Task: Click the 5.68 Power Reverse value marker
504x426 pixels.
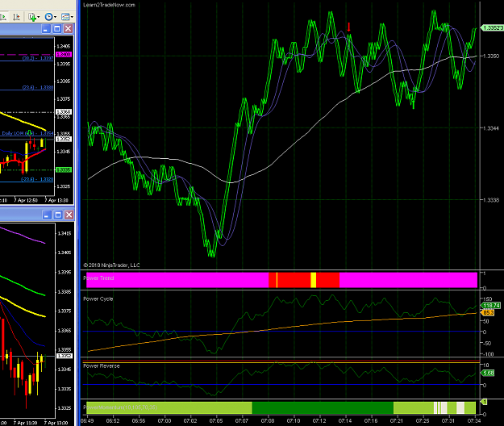Action: click(x=488, y=373)
